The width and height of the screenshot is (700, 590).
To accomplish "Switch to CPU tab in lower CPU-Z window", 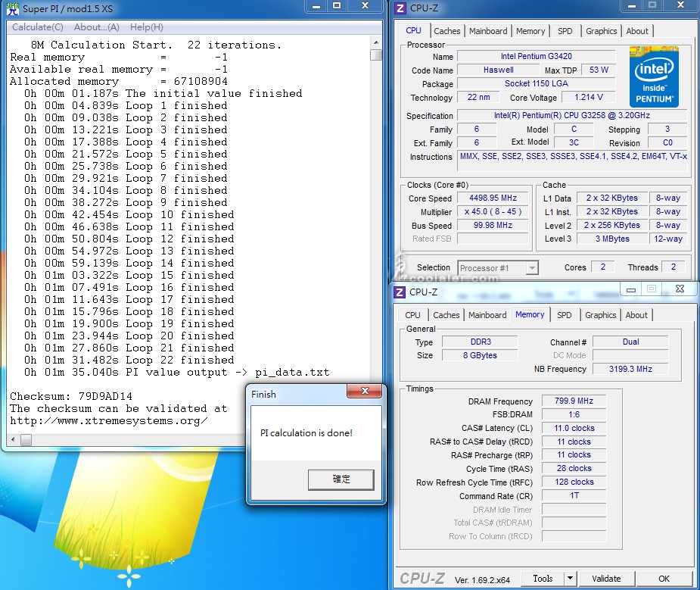I will pos(412,315).
